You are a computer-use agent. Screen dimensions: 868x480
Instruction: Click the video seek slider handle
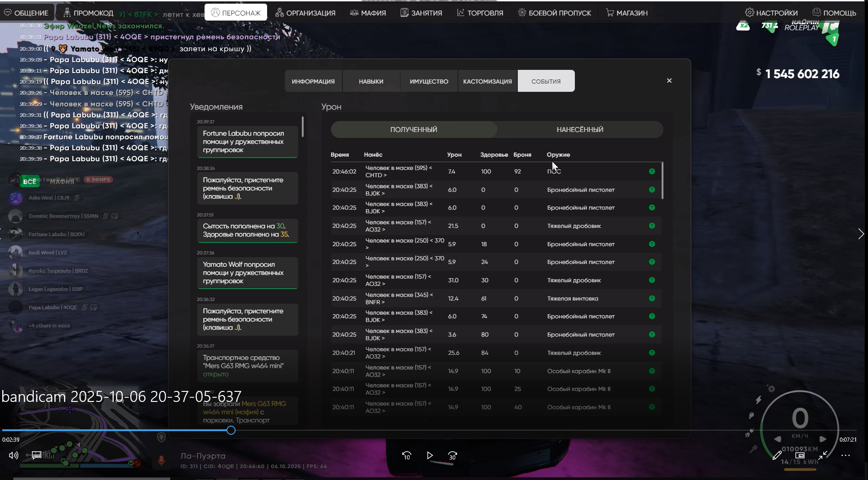coord(231,430)
